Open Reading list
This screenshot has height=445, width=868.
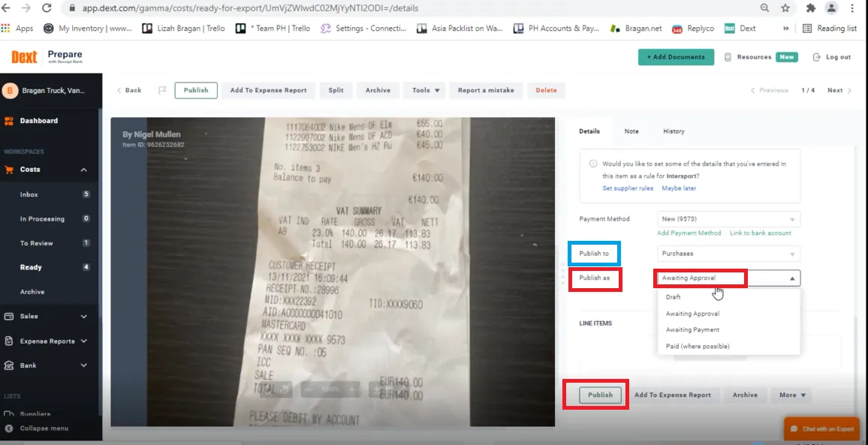click(829, 29)
